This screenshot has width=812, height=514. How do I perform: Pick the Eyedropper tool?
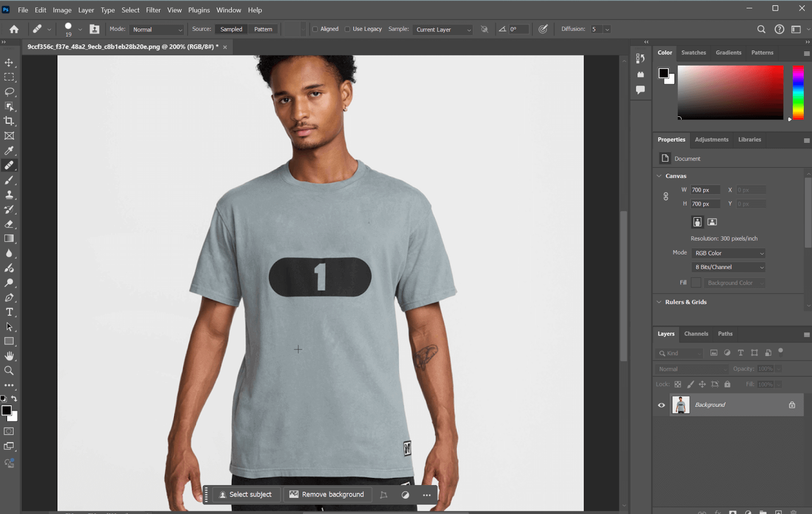click(x=9, y=150)
